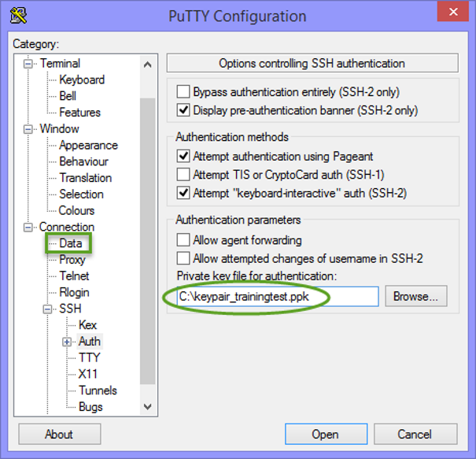Enable Allow attempted changes of username

pyautogui.click(x=183, y=258)
